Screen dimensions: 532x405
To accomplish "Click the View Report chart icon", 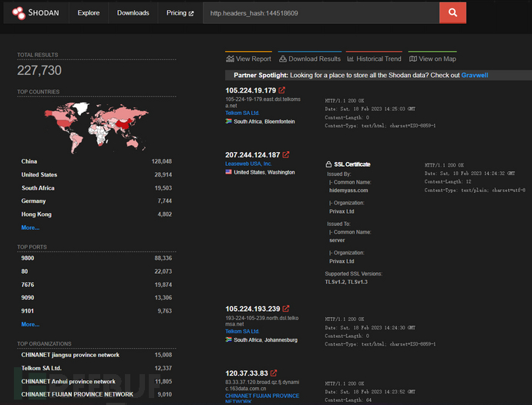I will pos(230,59).
